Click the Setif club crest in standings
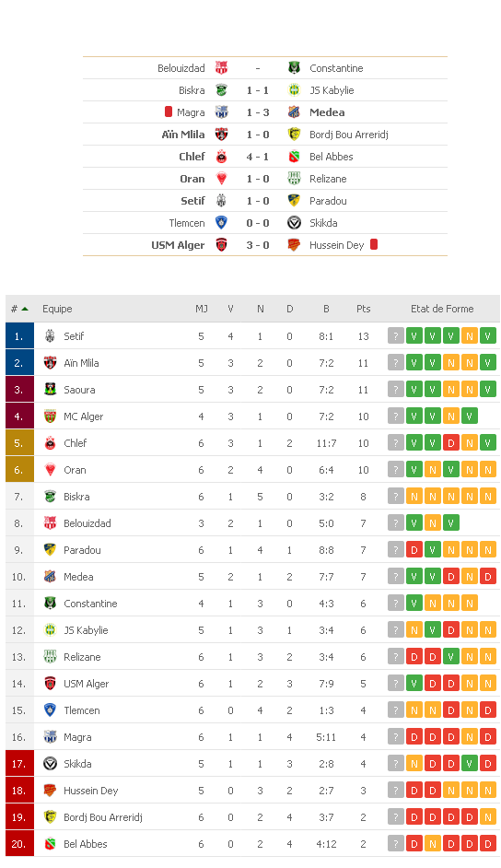501x868 pixels. click(50, 336)
